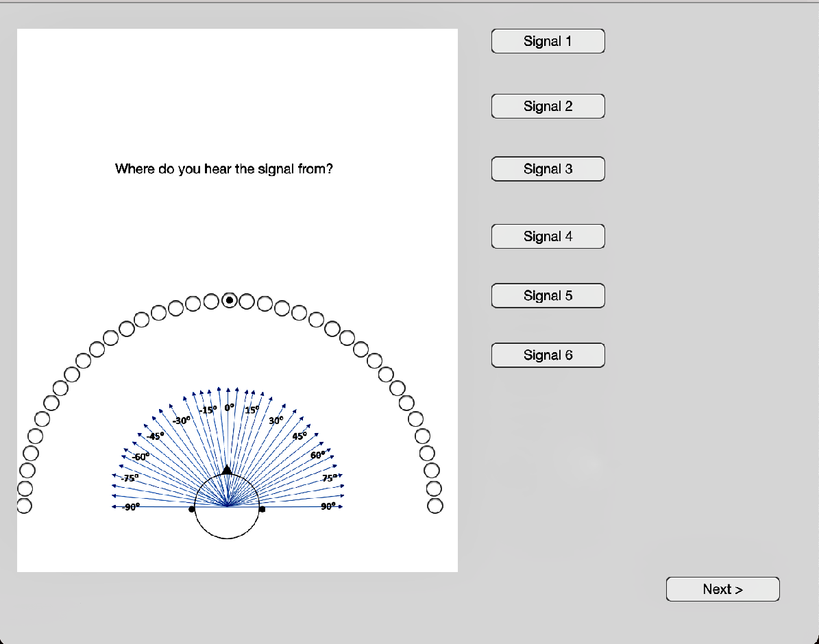819x644 pixels.
Task: Play Signal 1
Action: coord(548,41)
